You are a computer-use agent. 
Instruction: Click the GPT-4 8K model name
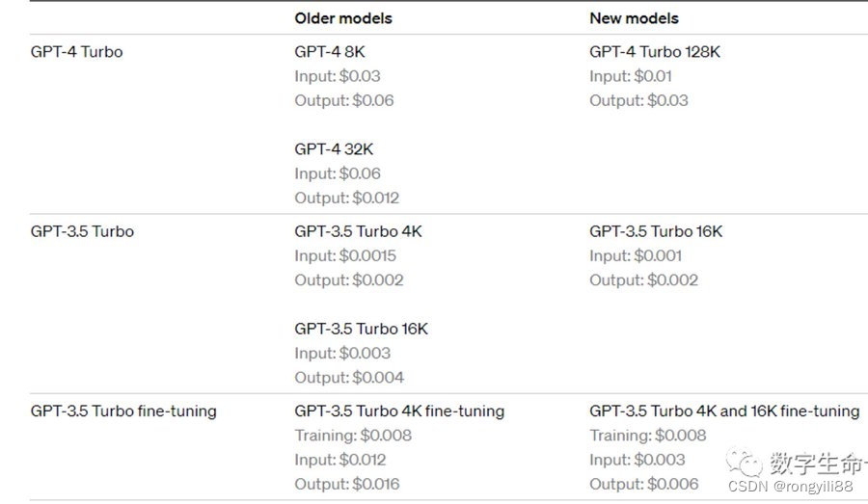tap(330, 52)
